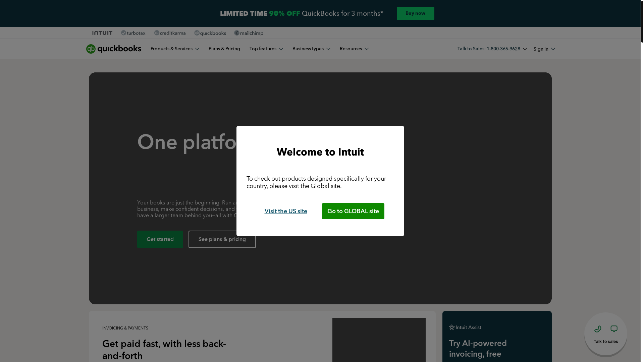This screenshot has height=362, width=644.
Task: Click the phone icon in Talk to sales widget
Action: pos(598,329)
